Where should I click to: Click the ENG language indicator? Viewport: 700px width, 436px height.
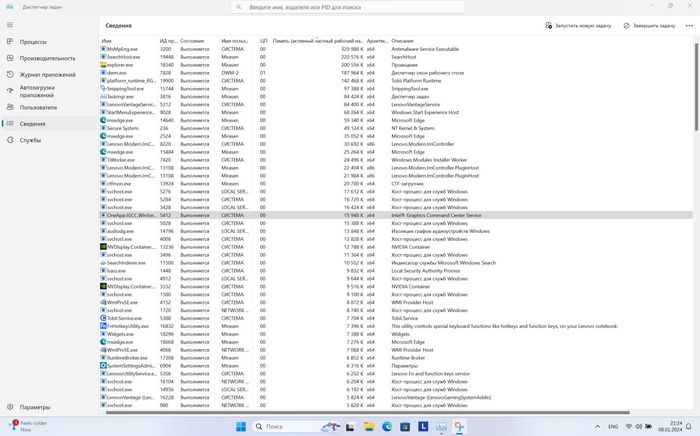(613, 427)
